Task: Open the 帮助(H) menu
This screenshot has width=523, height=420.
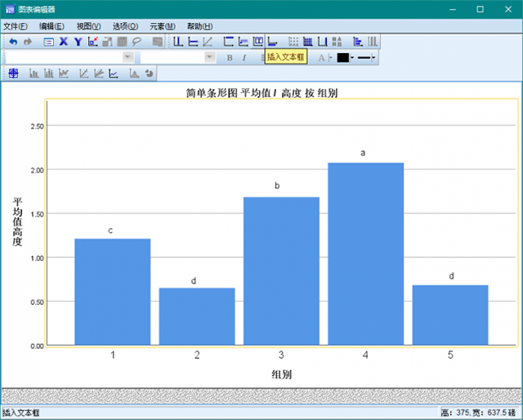Action: 199,26
